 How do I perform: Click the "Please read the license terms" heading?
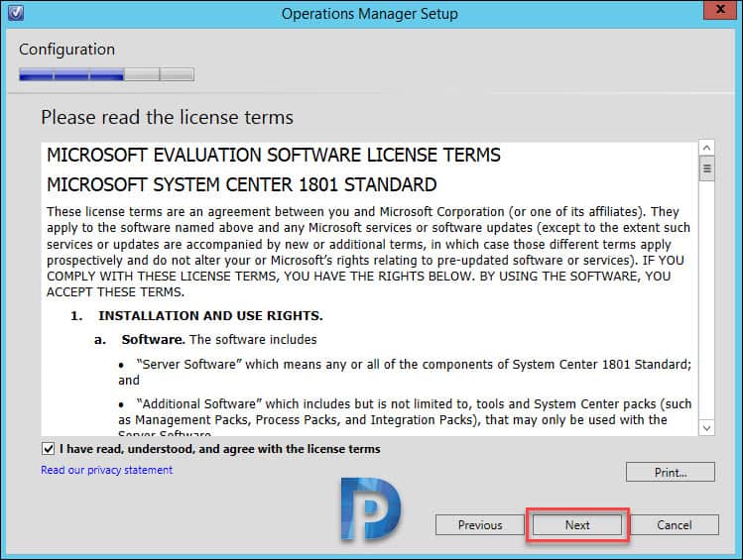[167, 117]
